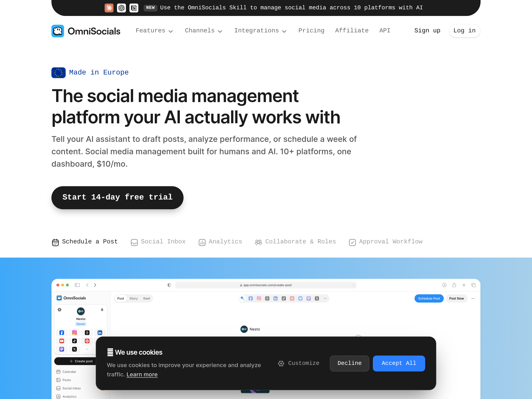Click the orange Claude icon in top banner
The height and width of the screenshot is (399, 532).
(x=109, y=8)
